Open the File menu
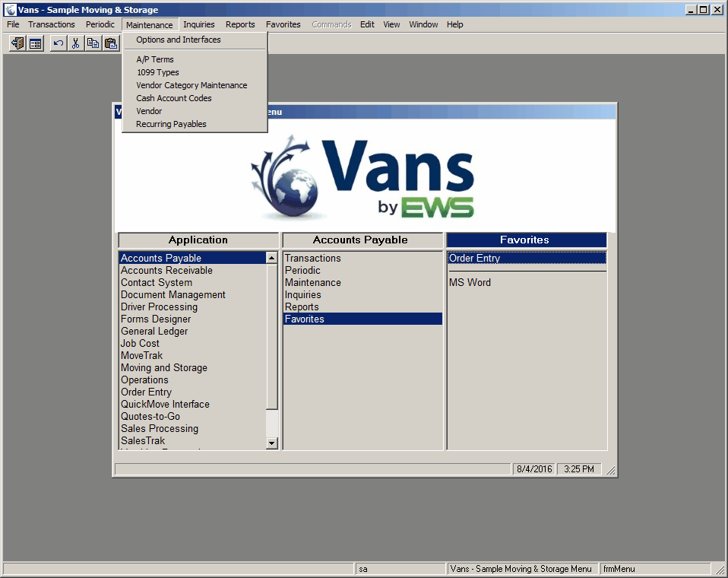Viewport: 728px width, 578px height. [13, 24]
